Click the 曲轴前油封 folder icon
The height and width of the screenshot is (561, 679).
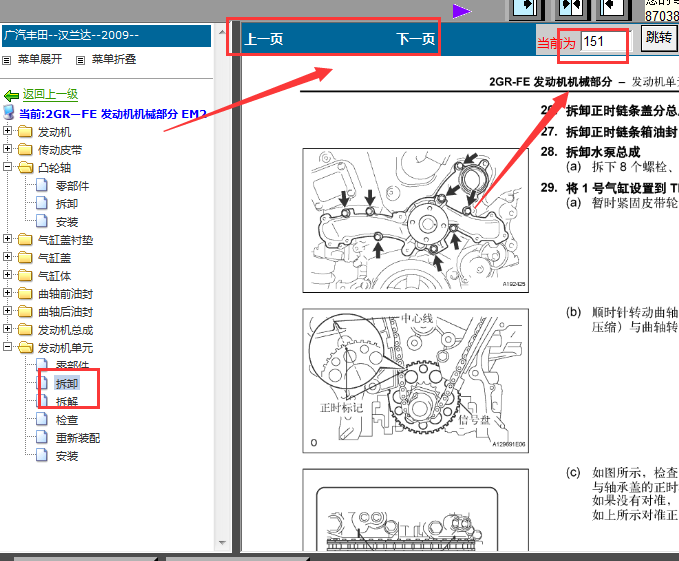[x=25, y=294]
